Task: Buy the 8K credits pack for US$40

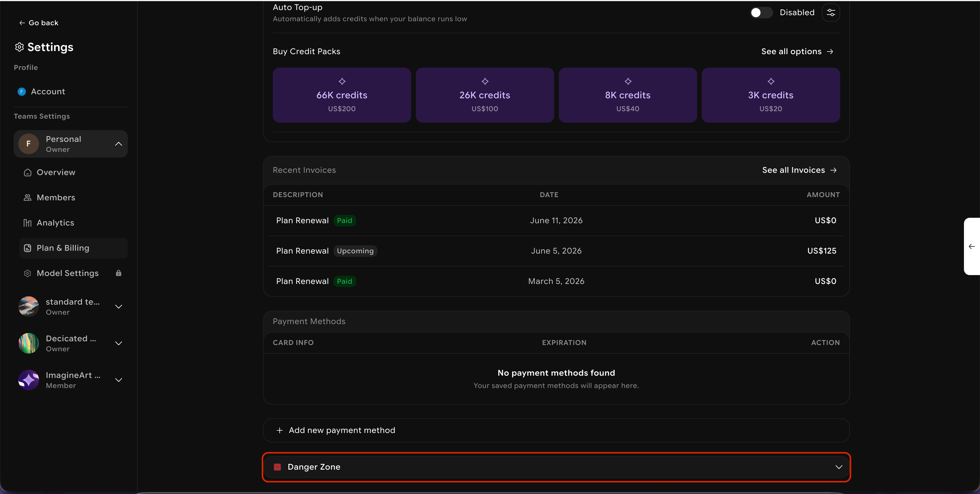Action: click(x=628, y=95)
